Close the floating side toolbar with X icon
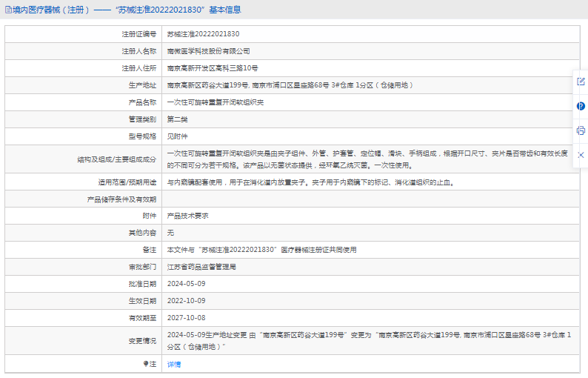Screen dimensions: 588x378 click(581, 155)
